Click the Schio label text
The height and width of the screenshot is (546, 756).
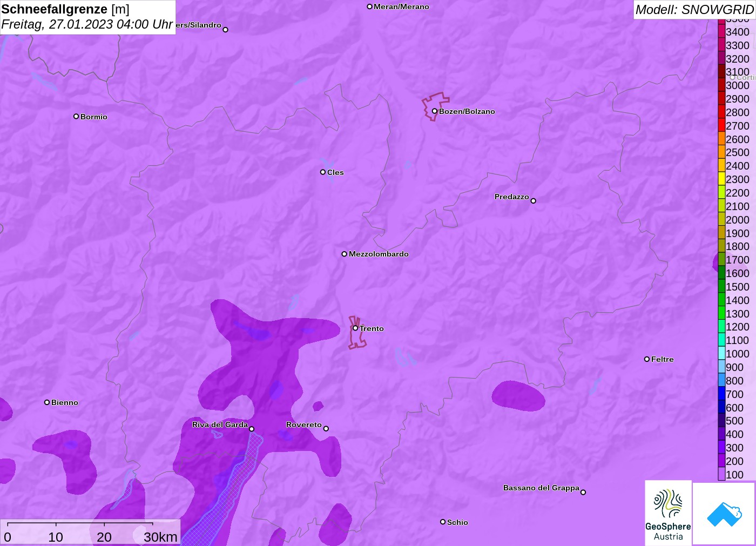pos(457,522)
